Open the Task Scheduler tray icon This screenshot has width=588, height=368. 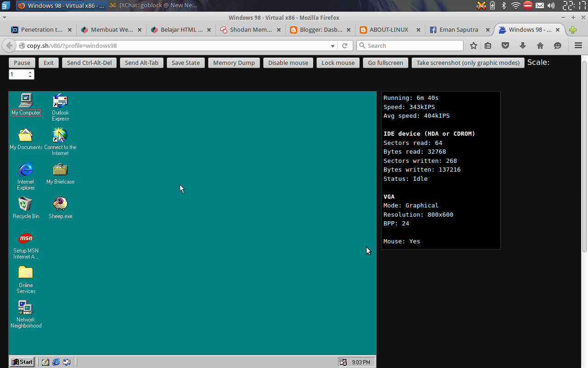point(343,362)
